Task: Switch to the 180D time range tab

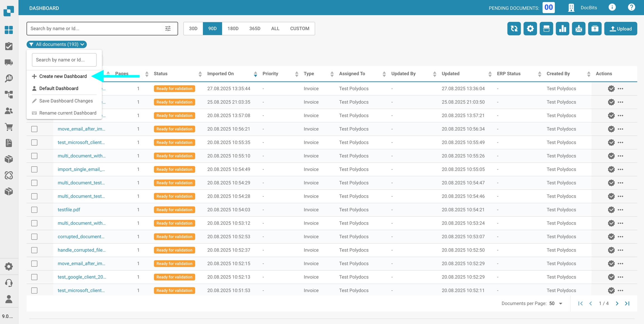Action: [233, 29]
